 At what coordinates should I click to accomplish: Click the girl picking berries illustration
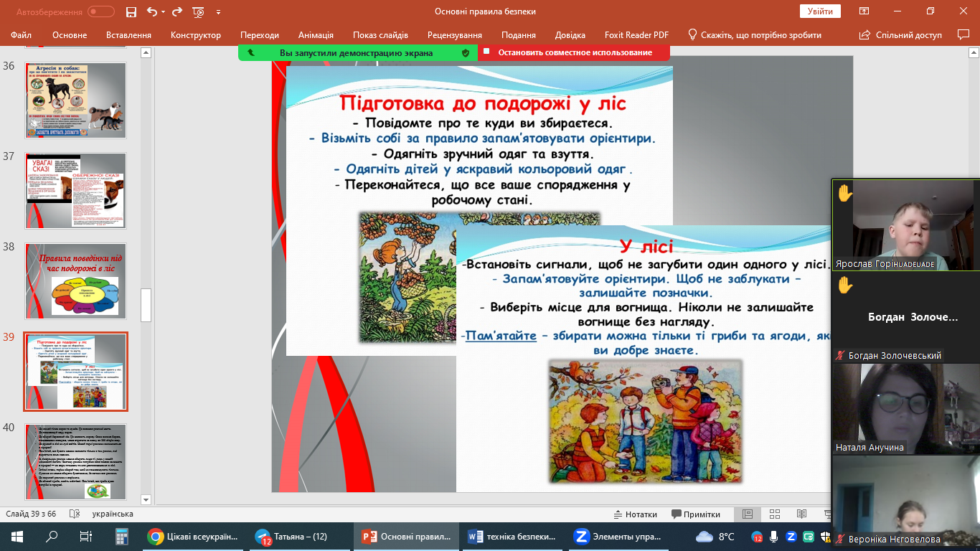coord(407,276)
